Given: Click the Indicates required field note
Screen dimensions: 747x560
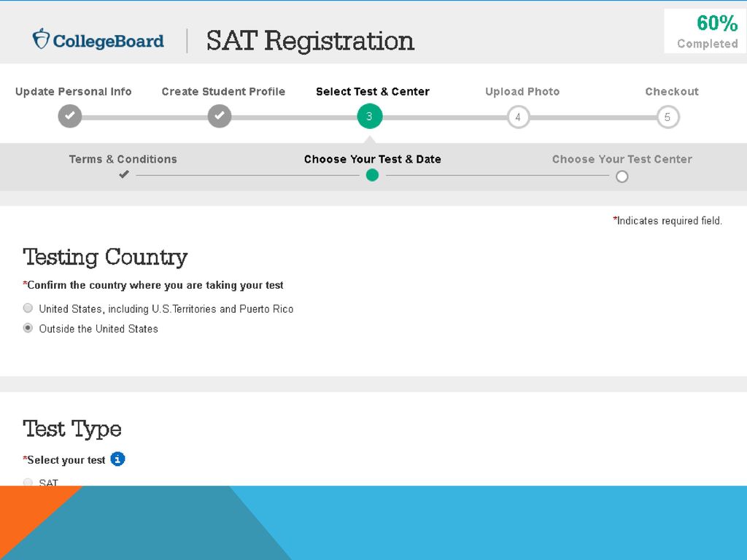Looking at the screenshot, I should tap(667, 220).
